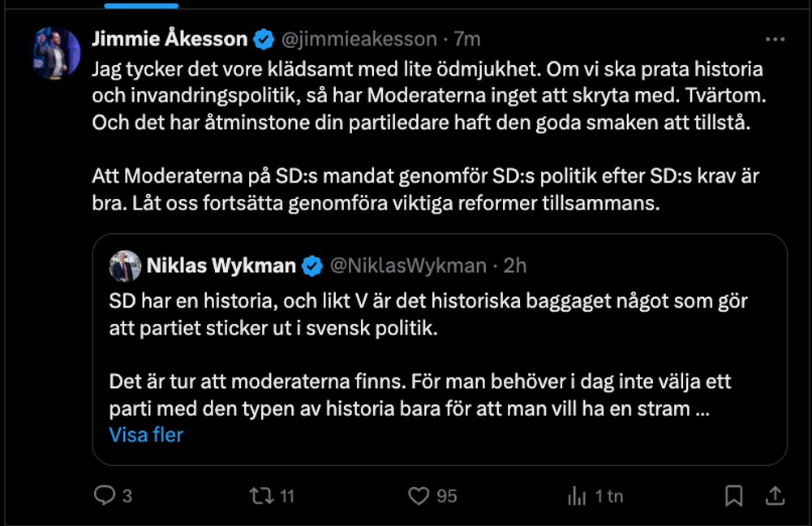Click the Jimmie Åkesson display name
This screenshot has height=526, width=812.
coord(169,38)
